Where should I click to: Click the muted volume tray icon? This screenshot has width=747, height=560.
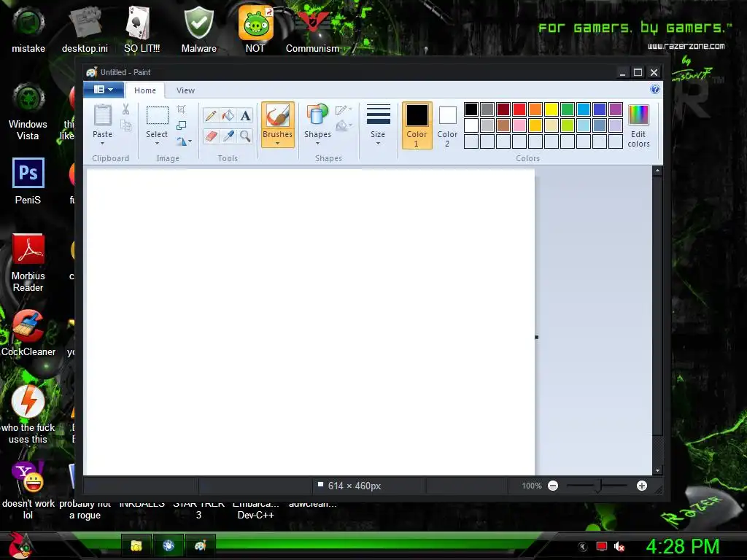tap(619, 547)
